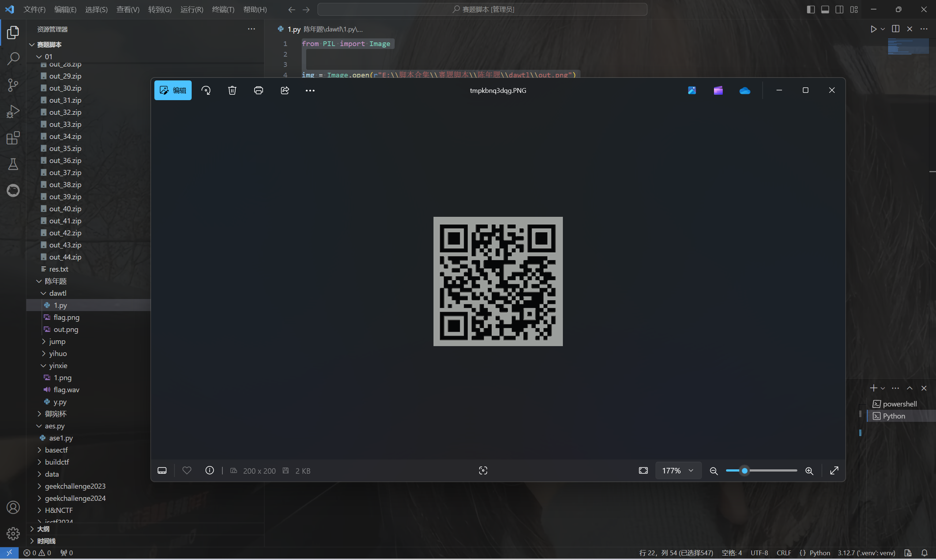Open the Manage gear settings
The image size is (936, 560).
(x=13, y=534)
